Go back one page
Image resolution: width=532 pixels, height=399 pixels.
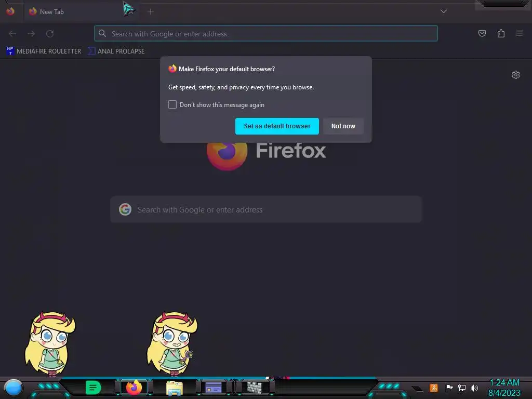click(12, 34)
